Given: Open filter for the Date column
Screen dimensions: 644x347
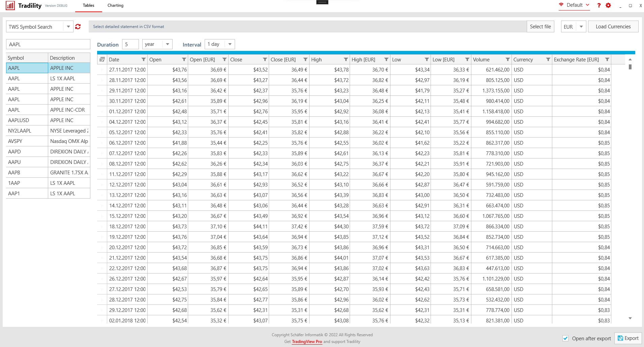Looking at the screenshot, I should [x=143, y=60].
